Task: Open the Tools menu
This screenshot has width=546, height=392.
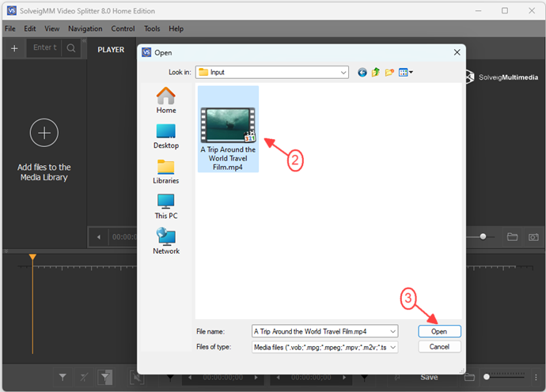Action: pyautogui.click(x=152, y=28)
